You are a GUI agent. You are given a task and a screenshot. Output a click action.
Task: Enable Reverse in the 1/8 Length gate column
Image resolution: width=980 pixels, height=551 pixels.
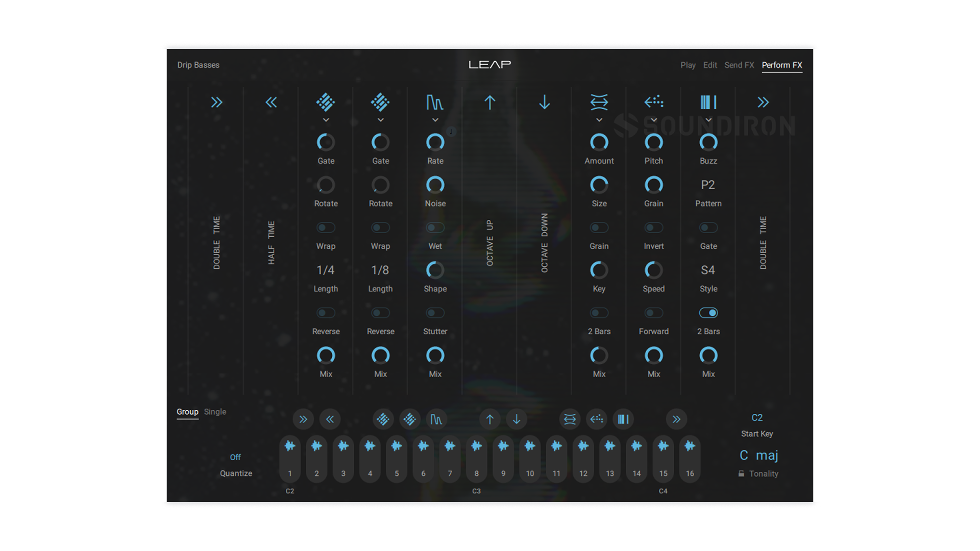tap(380, 313)
